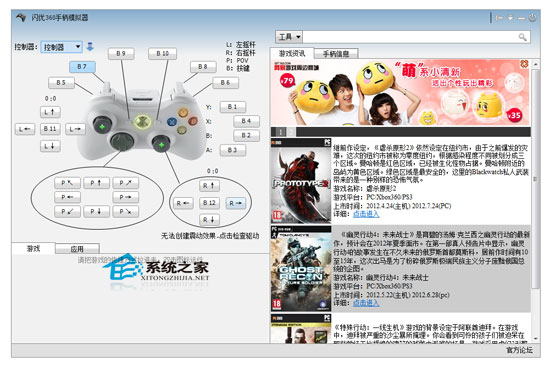Screen dimensions: 550x367
Task: Click POV down-right arrow button
Action: point(126,212)
